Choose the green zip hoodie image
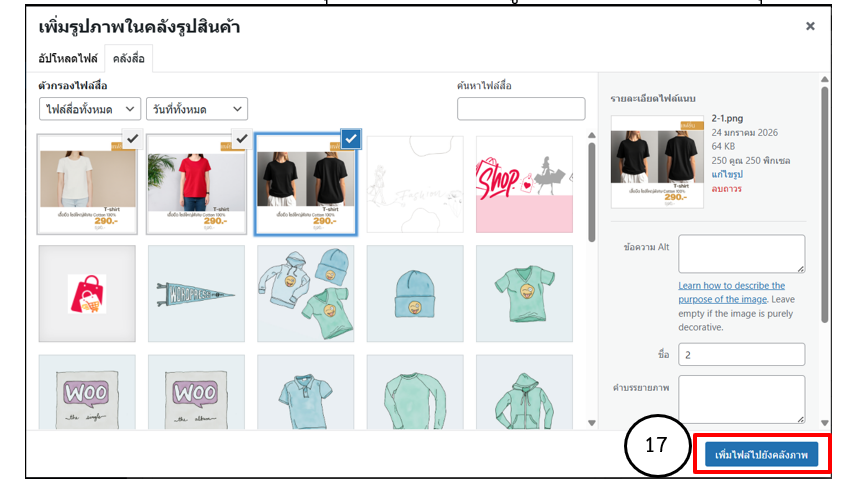The image size is (848, 482). pos(524,393)
